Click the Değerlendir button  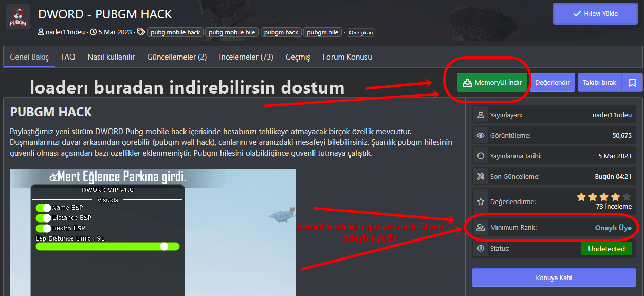click(553, 82)
